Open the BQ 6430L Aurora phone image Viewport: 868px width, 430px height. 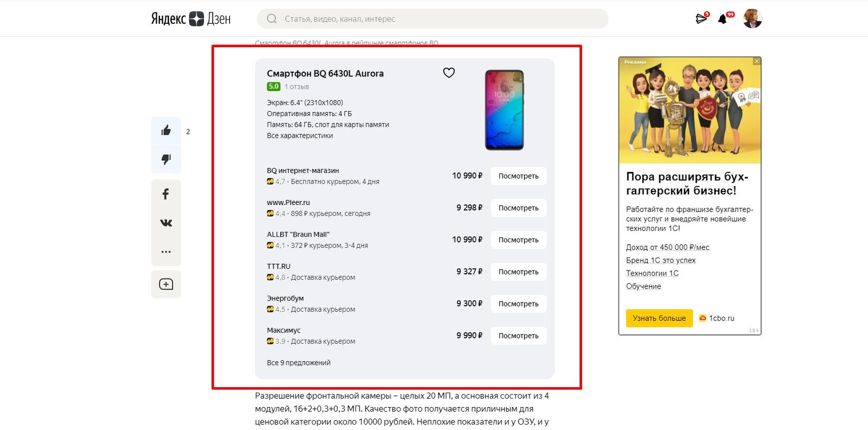point(504,110)
